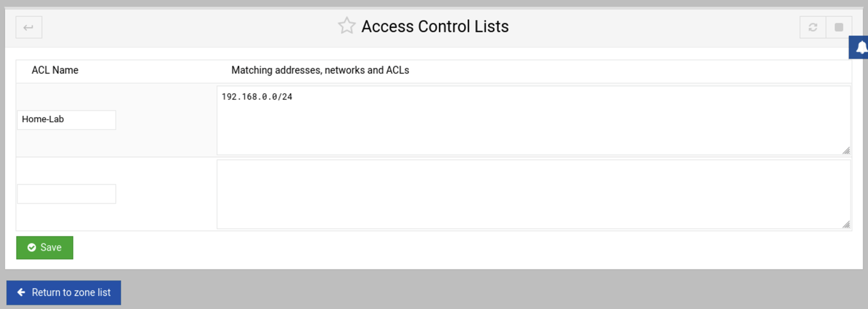The height and width of the screenshot is (309, 868).
Task: Return to zone list
Action: click(64, 292)
